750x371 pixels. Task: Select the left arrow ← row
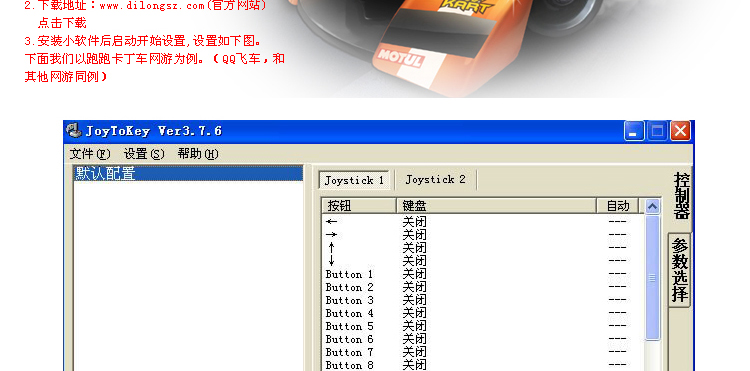click(x=483, y=222)
